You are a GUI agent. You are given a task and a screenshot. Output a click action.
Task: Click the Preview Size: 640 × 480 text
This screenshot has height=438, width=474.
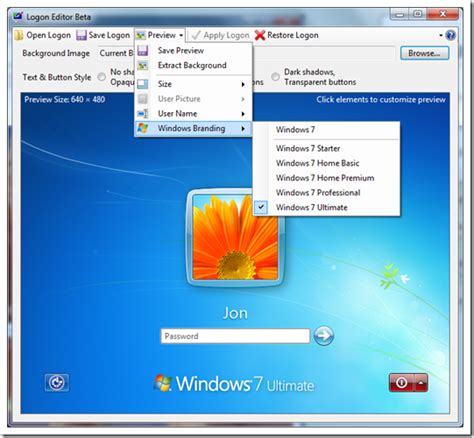pyautogui.click(x=65, y=100)
